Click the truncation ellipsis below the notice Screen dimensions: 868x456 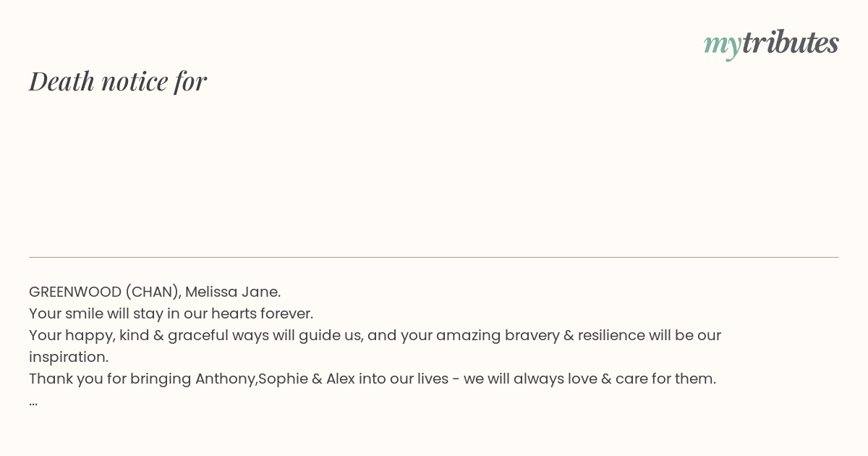(x=33, y=401)
